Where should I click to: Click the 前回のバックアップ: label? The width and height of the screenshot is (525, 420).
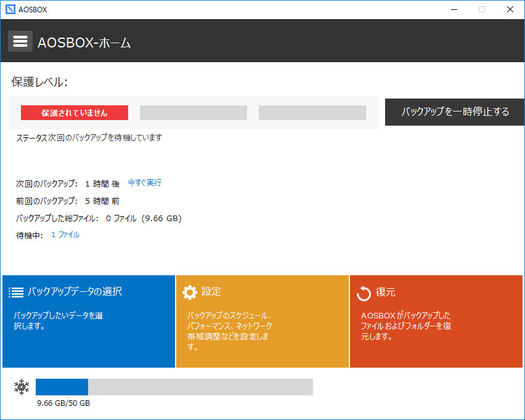[x=47, y=201]
